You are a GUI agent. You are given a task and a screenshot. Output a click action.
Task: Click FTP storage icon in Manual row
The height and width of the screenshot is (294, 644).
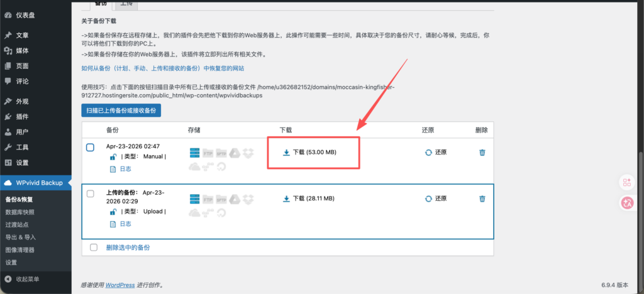208,153
